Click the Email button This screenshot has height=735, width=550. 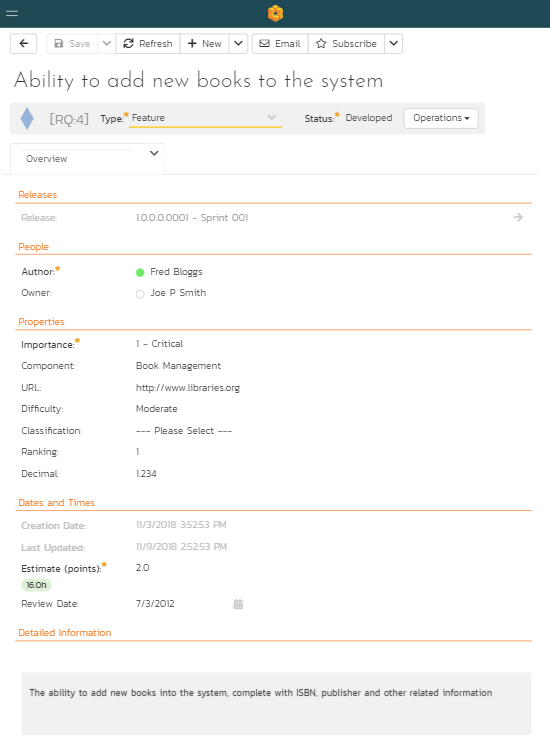coord(280,44)
